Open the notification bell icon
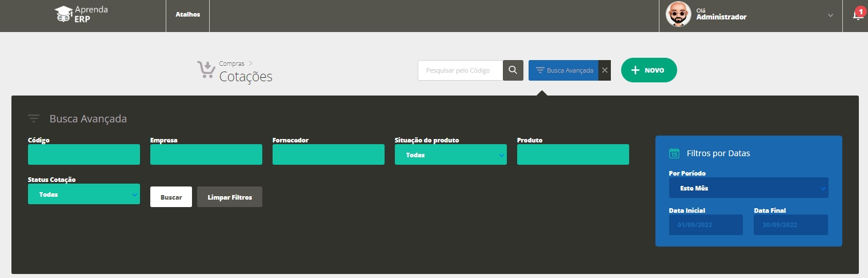This screenshot has height=278, width=868. pyautogui.click(x=857, y=15)
